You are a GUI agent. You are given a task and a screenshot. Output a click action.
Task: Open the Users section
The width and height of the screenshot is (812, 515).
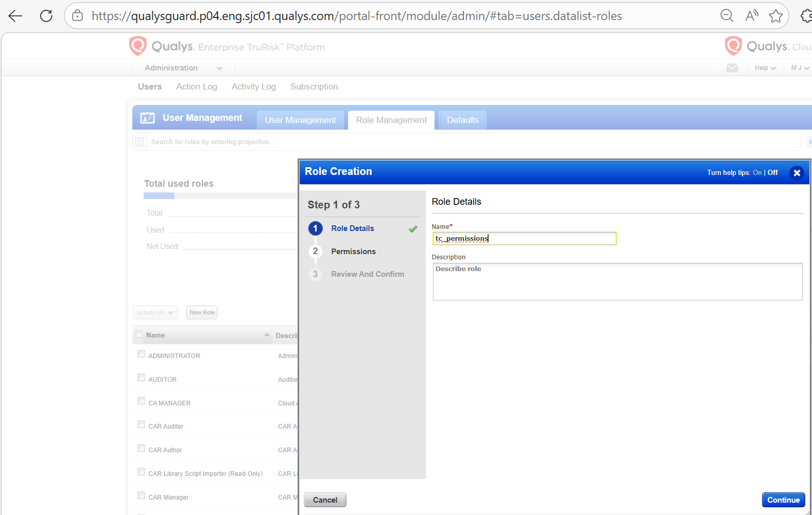(150, 86)
